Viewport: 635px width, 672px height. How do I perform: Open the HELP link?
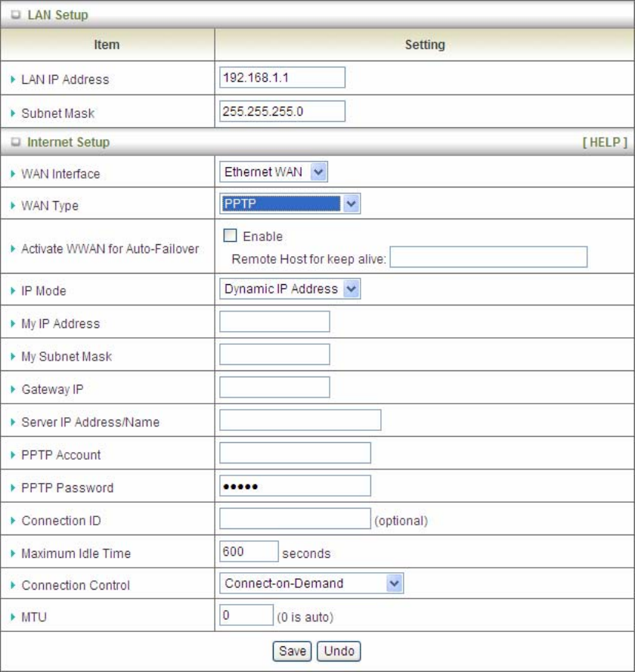[x=605, y=142]
